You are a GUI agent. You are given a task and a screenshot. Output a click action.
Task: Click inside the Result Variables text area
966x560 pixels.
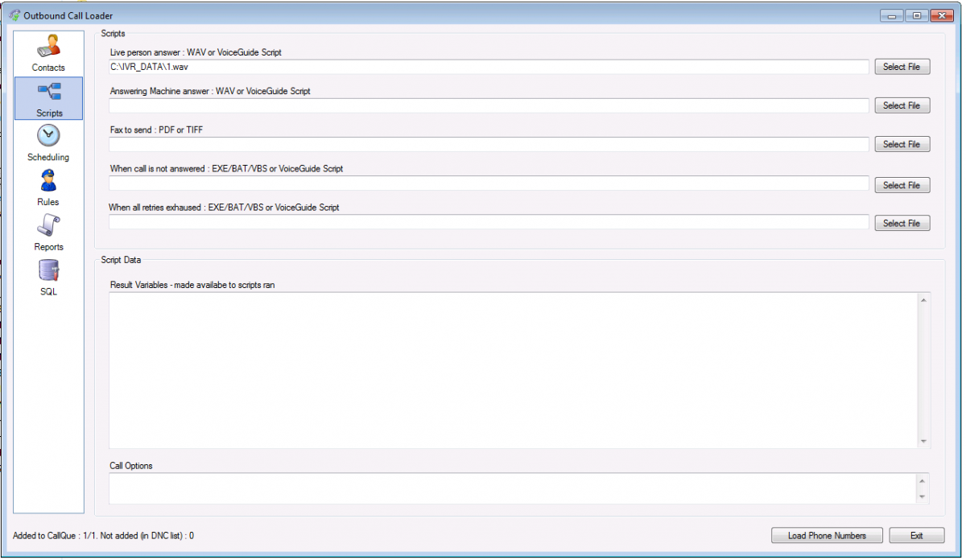pyautogui.click(x=513, y=370)
